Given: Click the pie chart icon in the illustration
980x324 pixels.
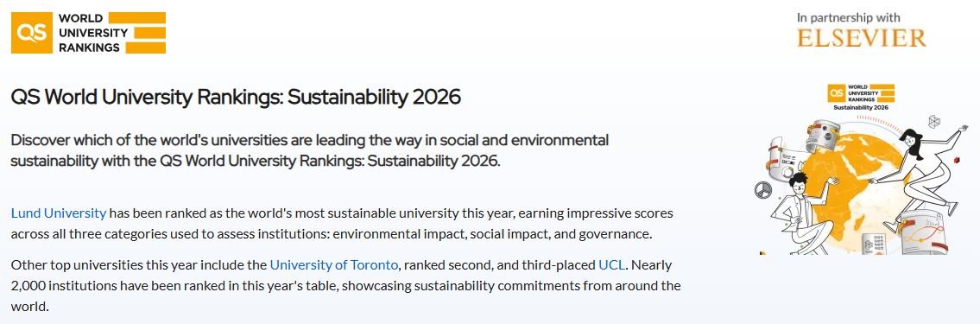Looking at the screenshot, I should pos(762,187).
